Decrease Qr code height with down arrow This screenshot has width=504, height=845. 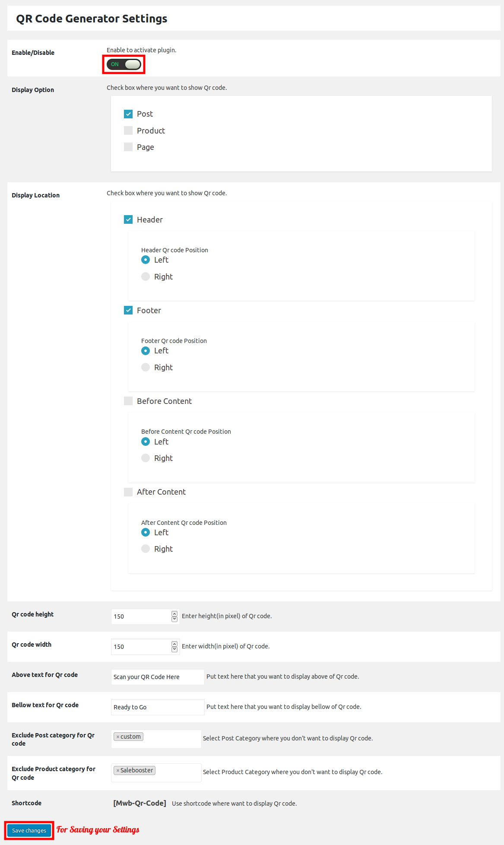coord(174,619)
